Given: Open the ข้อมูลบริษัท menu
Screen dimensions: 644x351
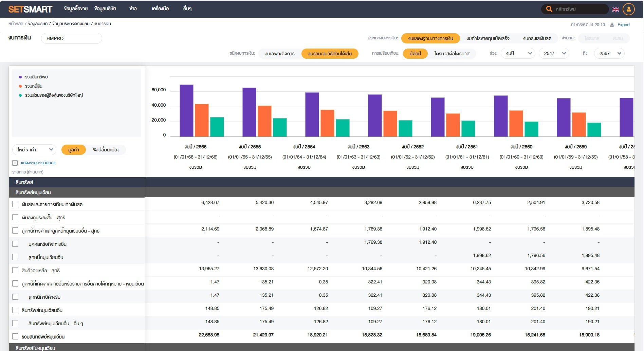Looking at the screenshot, I should tap(105, 9).
